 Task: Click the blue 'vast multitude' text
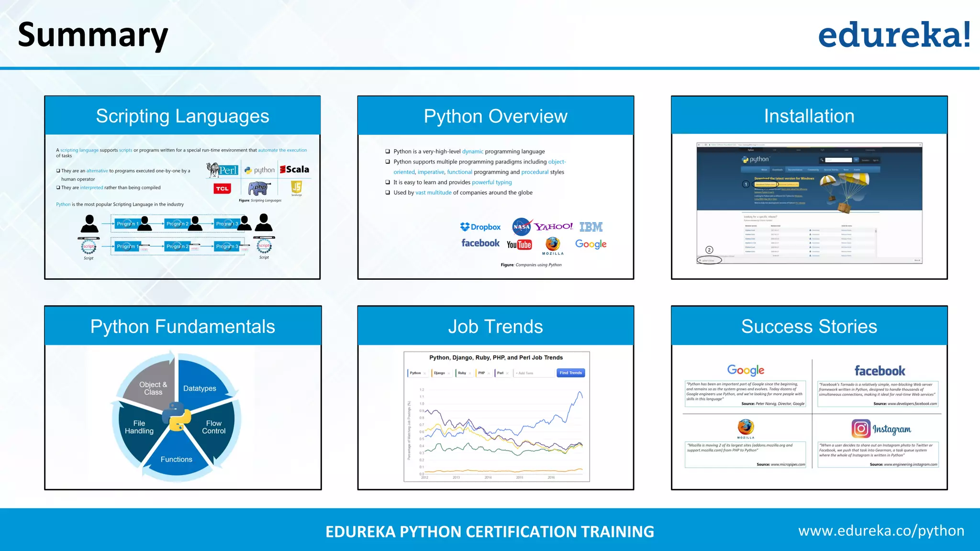434,192
